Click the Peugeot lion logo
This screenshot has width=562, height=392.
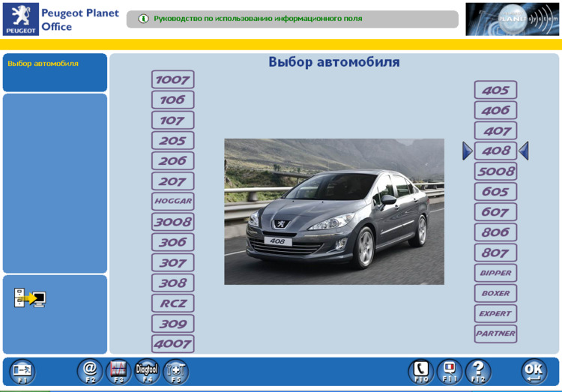click(x=21, y=19)
